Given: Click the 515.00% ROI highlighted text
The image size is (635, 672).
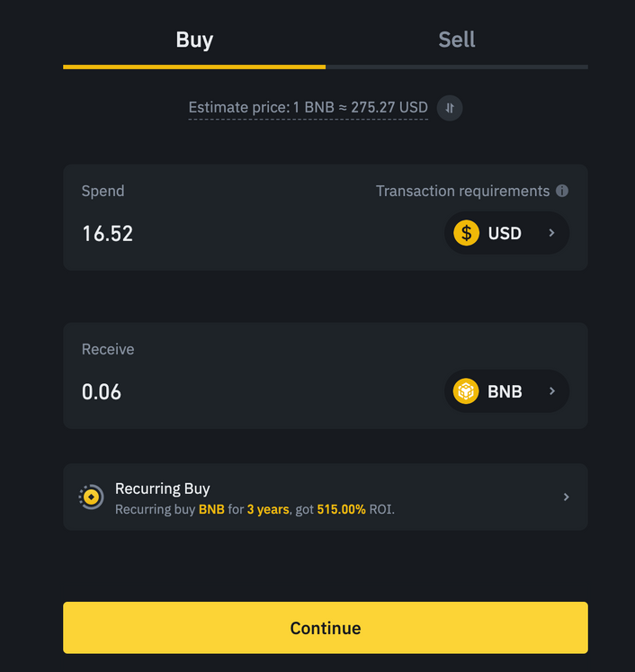Looking at the screenshot, I should [x=341, y=509].
